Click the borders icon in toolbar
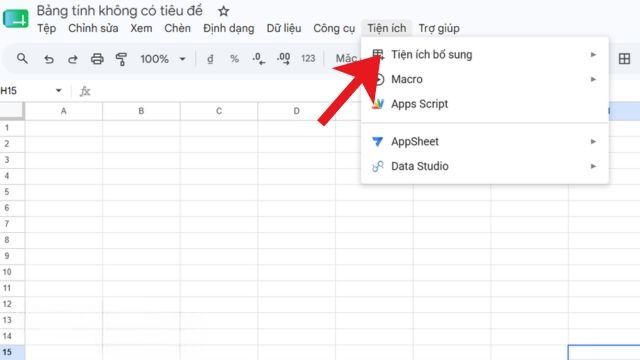Image resolution: width=640 pixels, height=360 pixels. 624,59
